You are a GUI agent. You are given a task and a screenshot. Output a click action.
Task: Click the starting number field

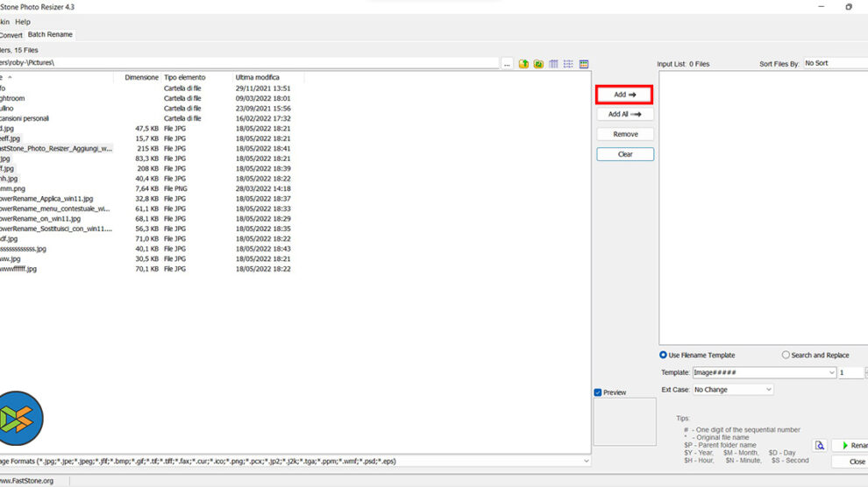point(850,372)
